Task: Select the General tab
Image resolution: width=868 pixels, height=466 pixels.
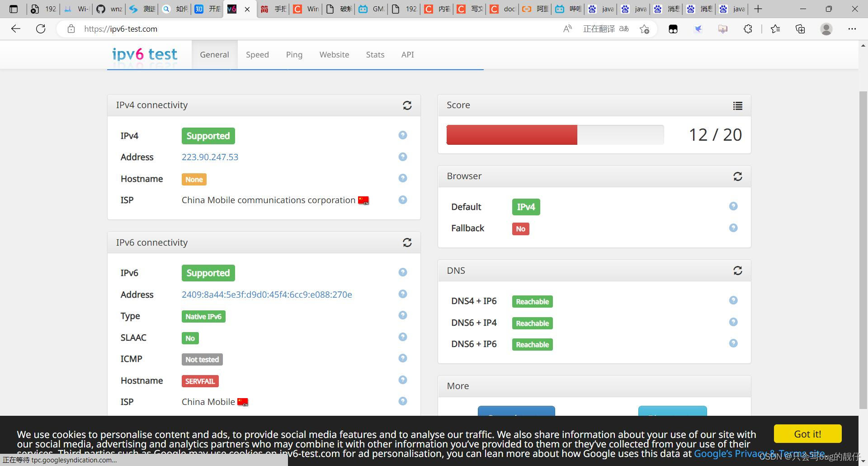Action: tap(215, 55)
